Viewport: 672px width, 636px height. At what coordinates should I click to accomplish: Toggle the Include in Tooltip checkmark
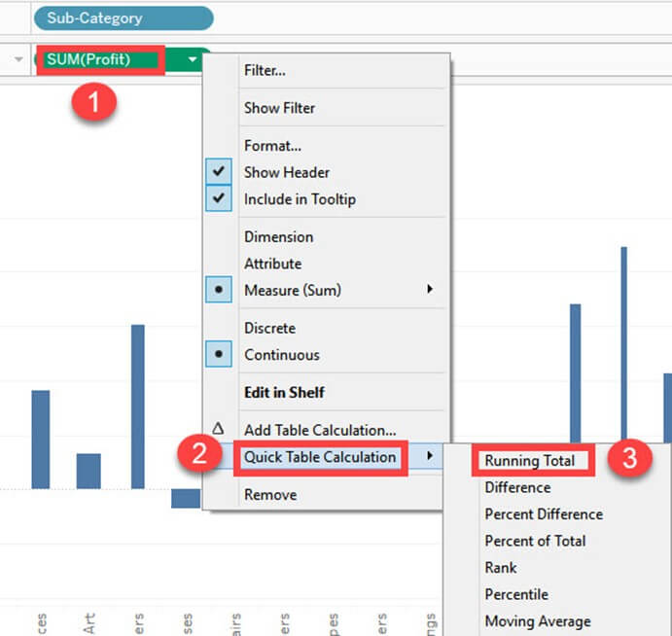pyautogui.click(x=220, y=199)
